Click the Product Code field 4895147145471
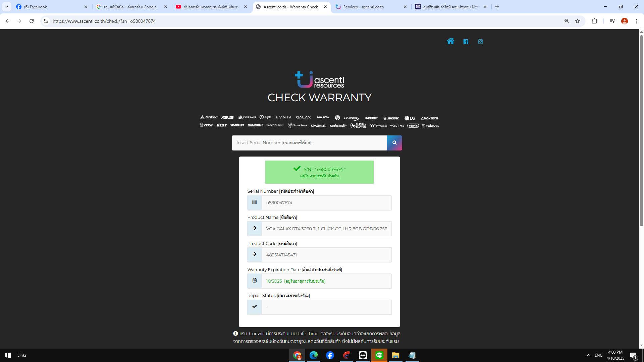Viewport: 644px width, 362px height. point(326,255)
